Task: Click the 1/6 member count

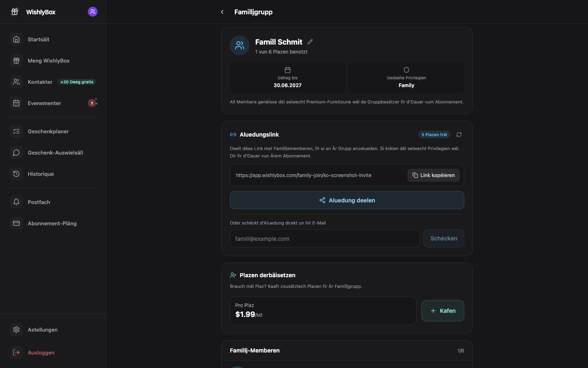Action: point(461,351)
